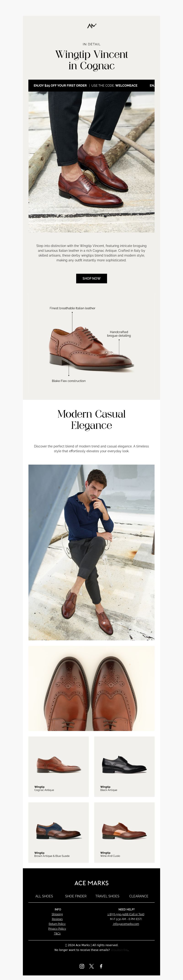Click the Wingtip Black Antique product thumbnail
The height and width of the screenshot is (980, 183).
click(124, 766)
